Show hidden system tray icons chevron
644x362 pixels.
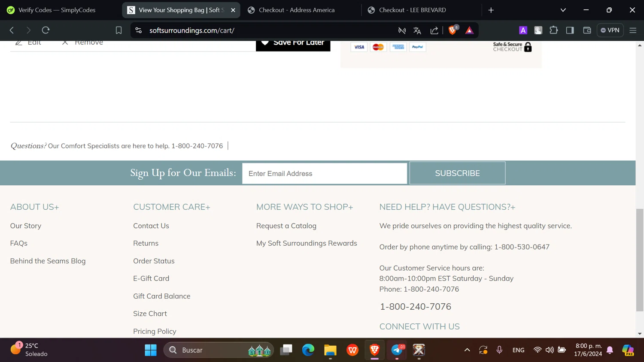coord(467,350)
